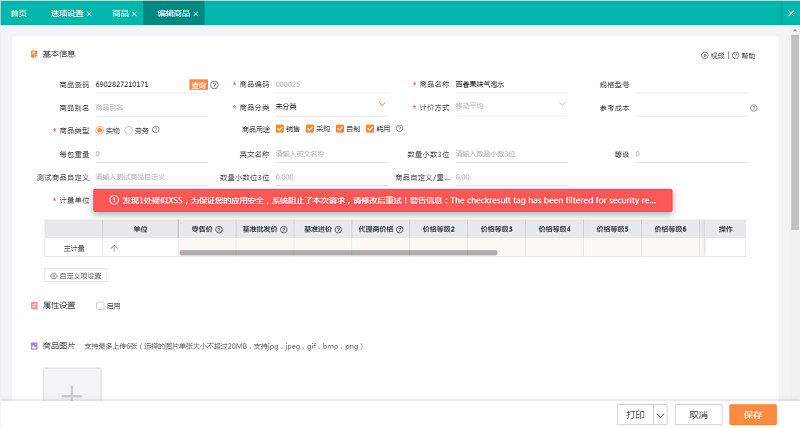Image resolution: width=800 pixels, height=428 pixels.
Task: Click the 规格型号 input field
Action: (x=691, y=85)
